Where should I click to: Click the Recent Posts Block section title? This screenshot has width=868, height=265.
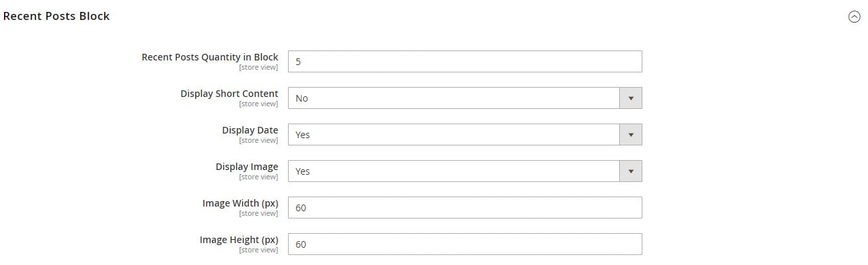pos(56,16)
